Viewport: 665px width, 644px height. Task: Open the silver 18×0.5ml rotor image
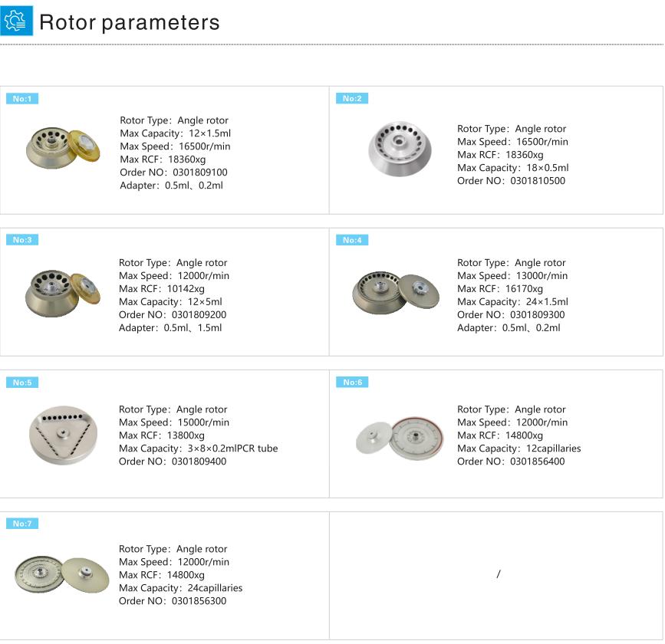400,149
